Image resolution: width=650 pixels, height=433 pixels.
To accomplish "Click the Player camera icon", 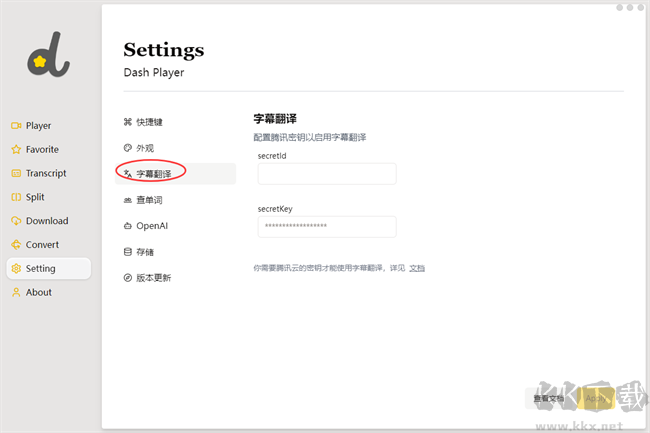I will [x=16, y=126].
